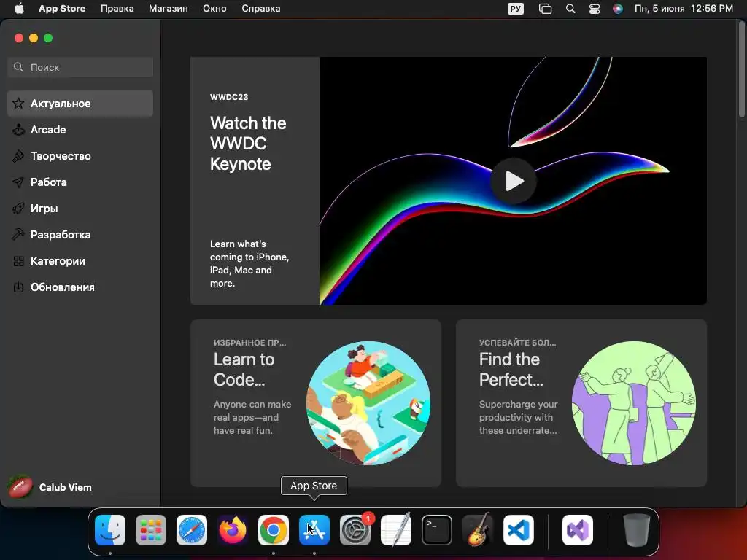Open the Актуальное section in the sidebar

point(80,104)
